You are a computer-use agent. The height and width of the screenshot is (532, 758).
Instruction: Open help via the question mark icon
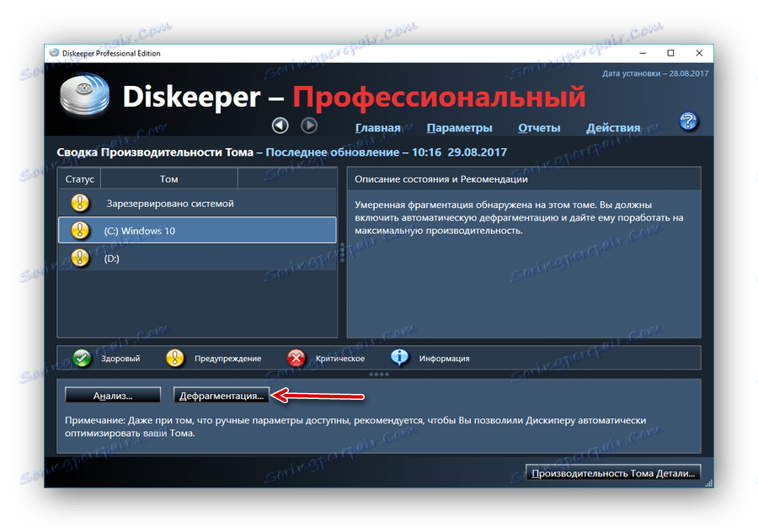pos(689,121)
